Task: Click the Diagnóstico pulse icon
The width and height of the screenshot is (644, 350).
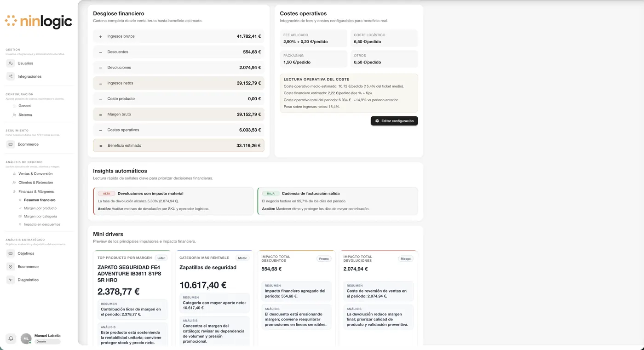Action: pos(11,280)
